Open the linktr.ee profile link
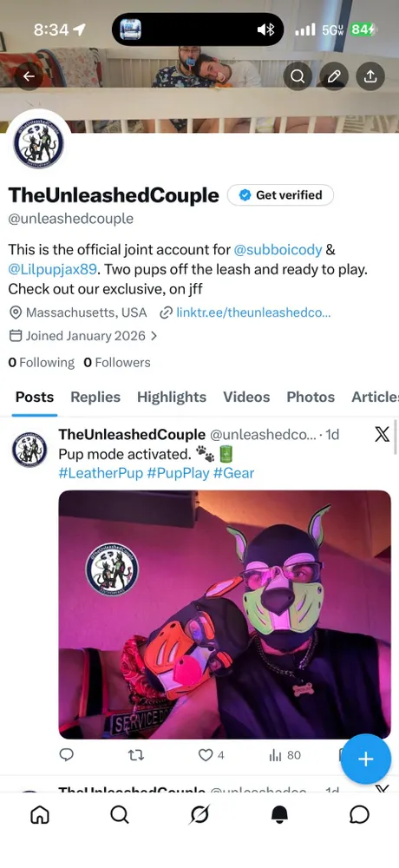Viewport: 399px width, 868px height. (253, 312)
